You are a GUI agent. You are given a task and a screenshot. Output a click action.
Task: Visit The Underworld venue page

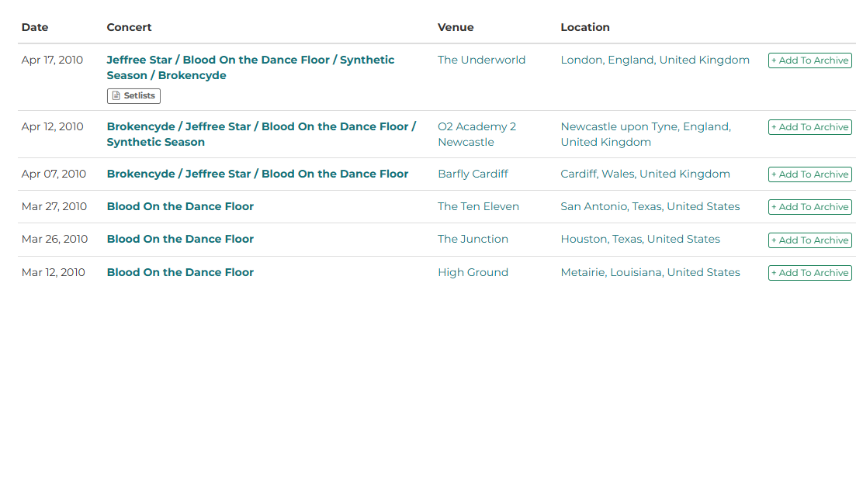pyautogui.click(x=481, y=60)
